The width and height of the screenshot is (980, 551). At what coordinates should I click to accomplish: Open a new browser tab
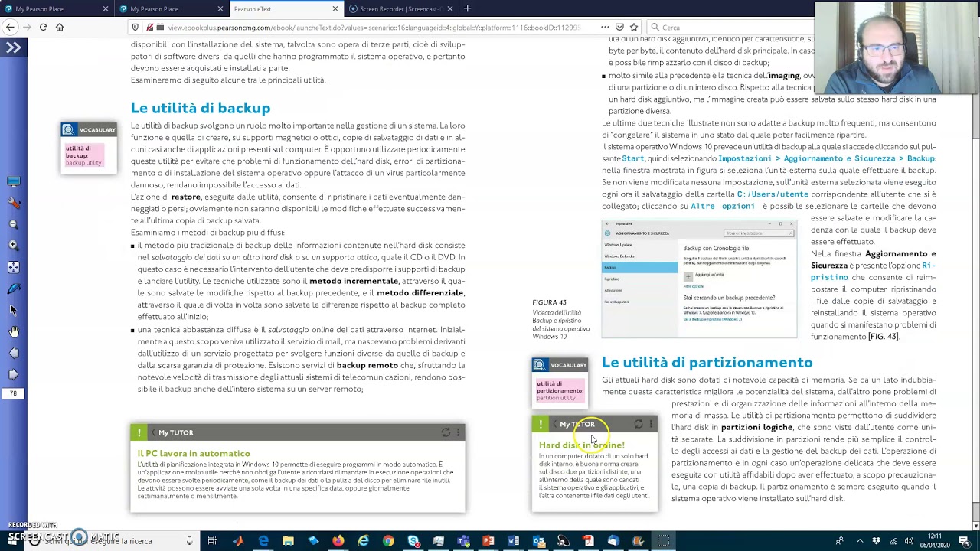(x=468, y=8)
